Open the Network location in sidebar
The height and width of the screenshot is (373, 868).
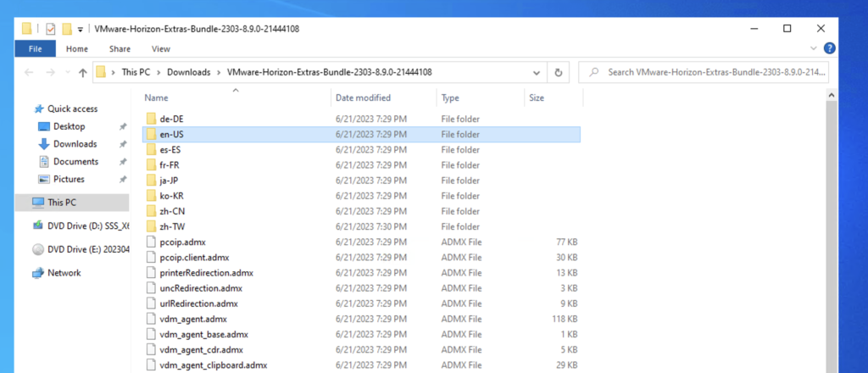point(64,273)
